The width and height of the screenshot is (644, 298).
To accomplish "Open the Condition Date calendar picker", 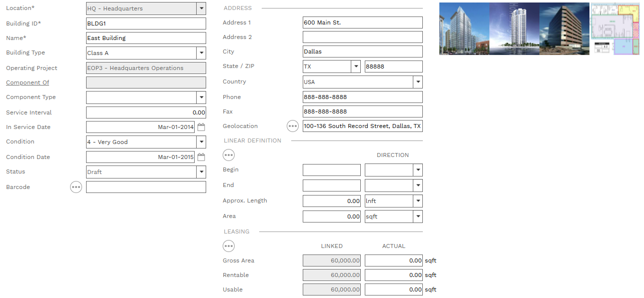I will [x=201, y=157].
